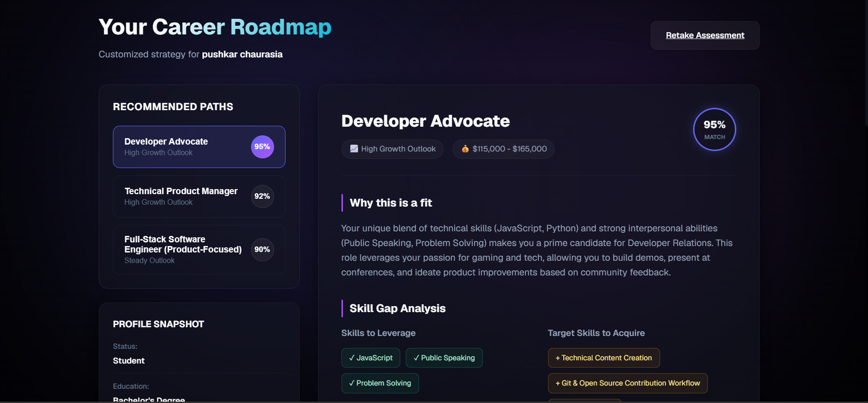
Task: Click the Retake Assessment button
Action: point(705,35)
